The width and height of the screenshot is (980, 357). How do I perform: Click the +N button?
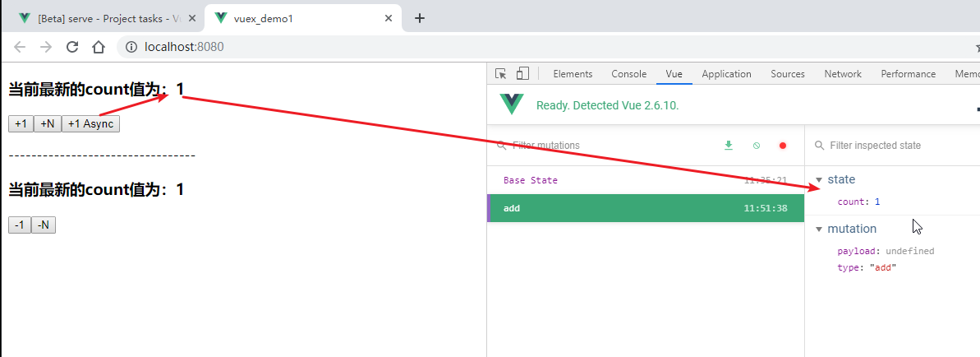click(x=47, y=123)
